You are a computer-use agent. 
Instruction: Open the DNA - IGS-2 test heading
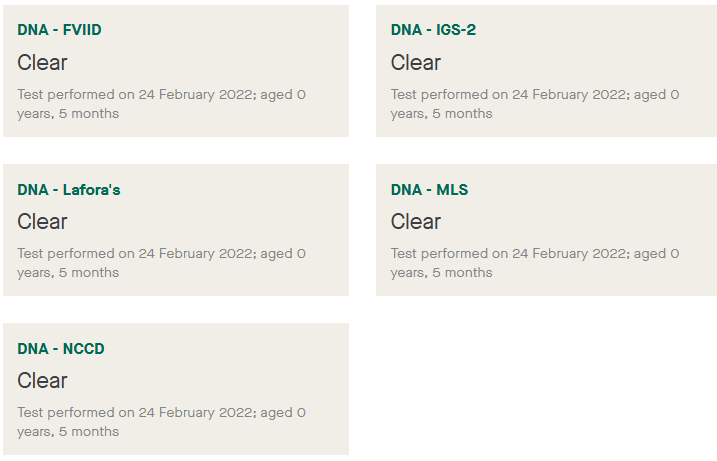click(x=433, y=30)
